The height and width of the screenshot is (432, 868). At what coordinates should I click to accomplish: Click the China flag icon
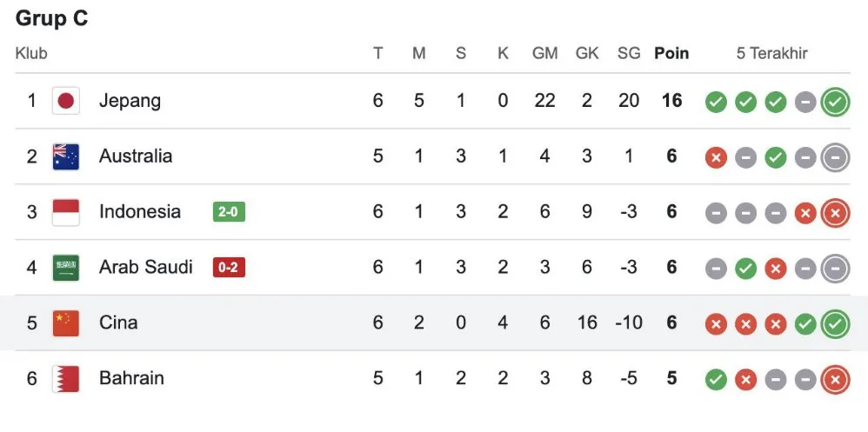tap(65, 323)
